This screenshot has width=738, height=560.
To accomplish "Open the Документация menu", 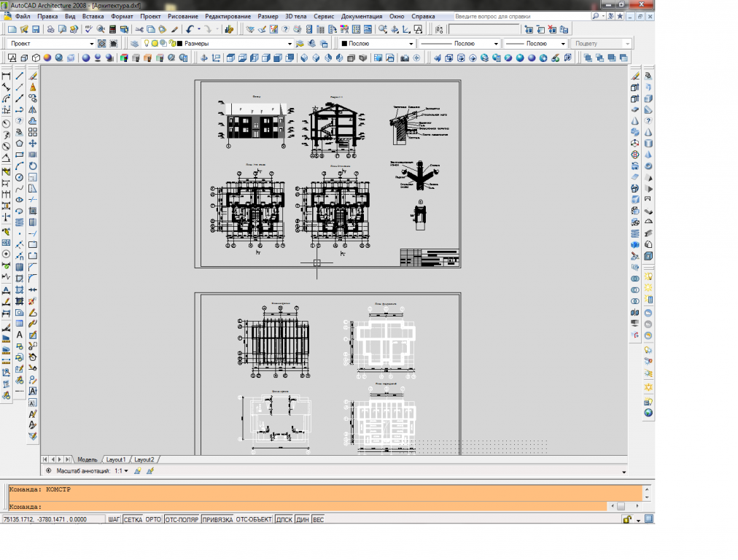I will [x=362, y=16].
